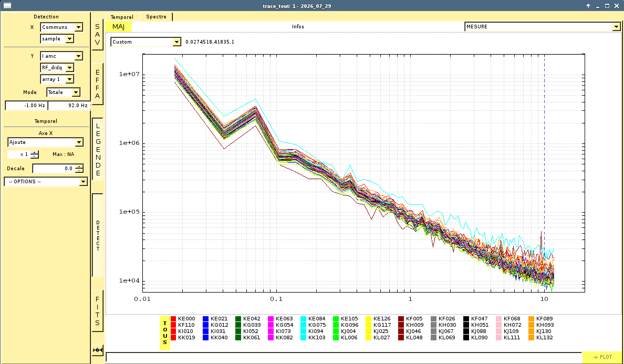The height and width of the screenshot is (364, 624).
Task: Click the DETECT vertical button
Action: 98,235
